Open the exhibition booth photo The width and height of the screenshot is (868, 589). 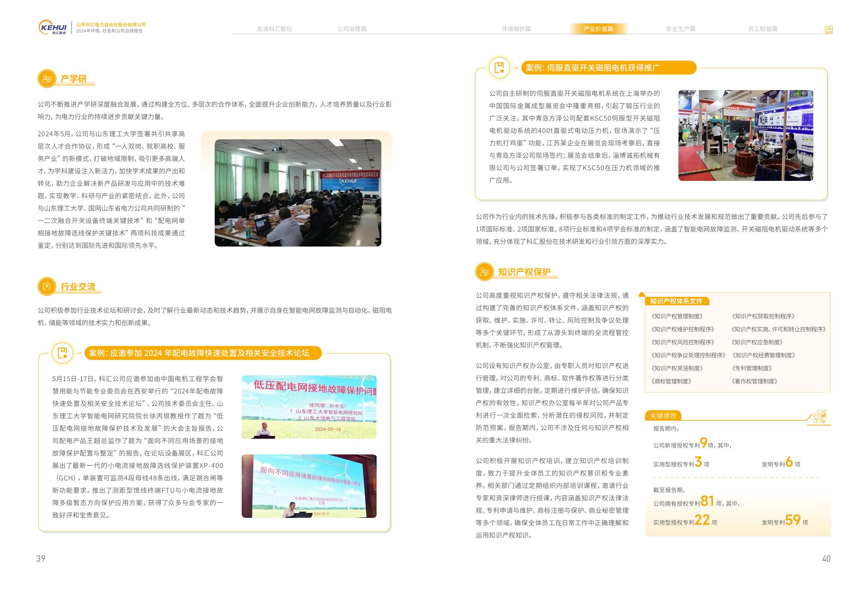[746, 135]
